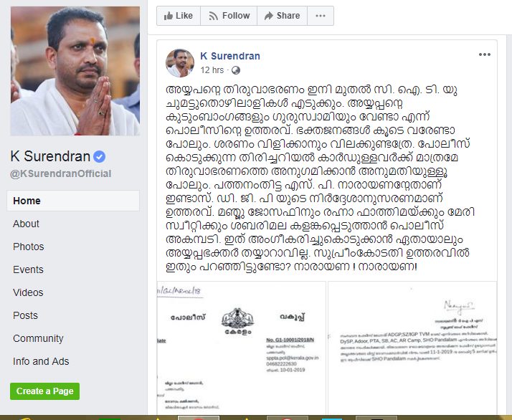Open Info and Ads section
Viewport: 512px width, 420px height.
pos(41,361)
